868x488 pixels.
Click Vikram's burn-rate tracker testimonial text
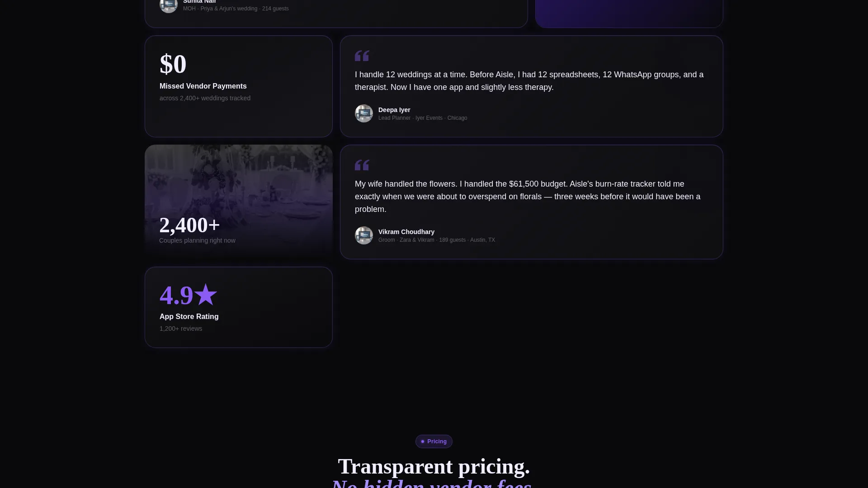pos(528,197)
